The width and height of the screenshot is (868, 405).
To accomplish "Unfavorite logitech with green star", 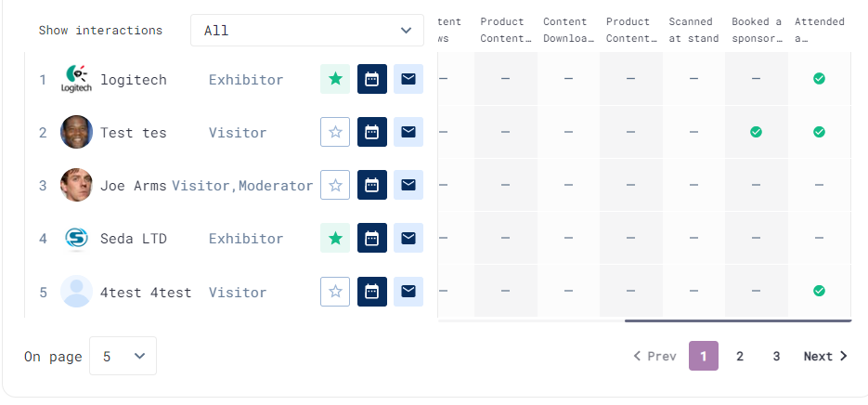I will [x=335, y=79].
